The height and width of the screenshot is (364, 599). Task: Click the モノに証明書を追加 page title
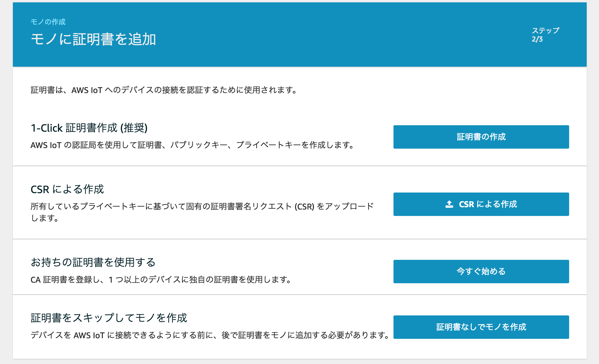pos(93,39)
